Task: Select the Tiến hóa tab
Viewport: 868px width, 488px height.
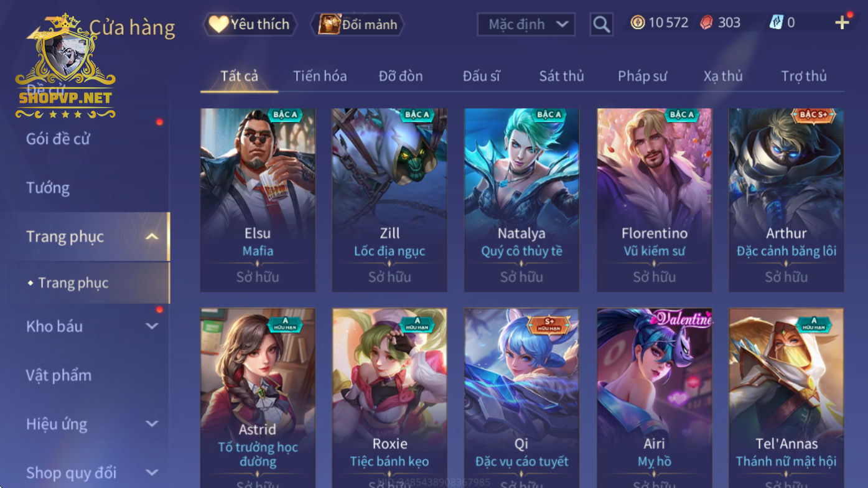Action: click(x=320, y=76)
